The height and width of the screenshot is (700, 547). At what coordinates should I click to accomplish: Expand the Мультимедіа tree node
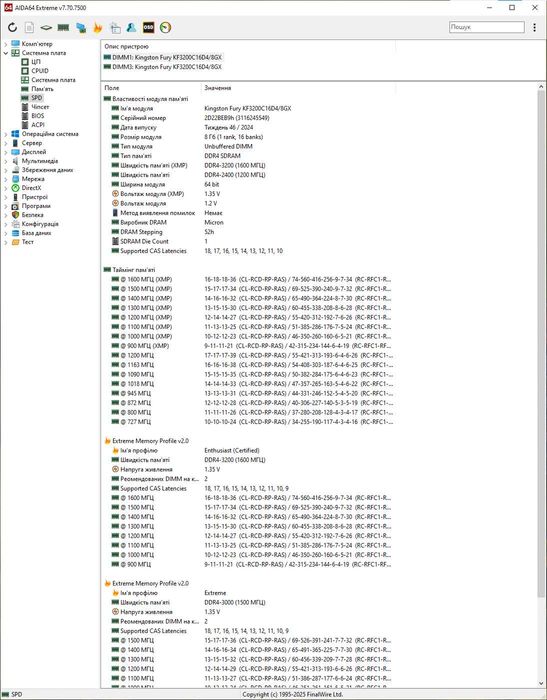coord(6,161)
